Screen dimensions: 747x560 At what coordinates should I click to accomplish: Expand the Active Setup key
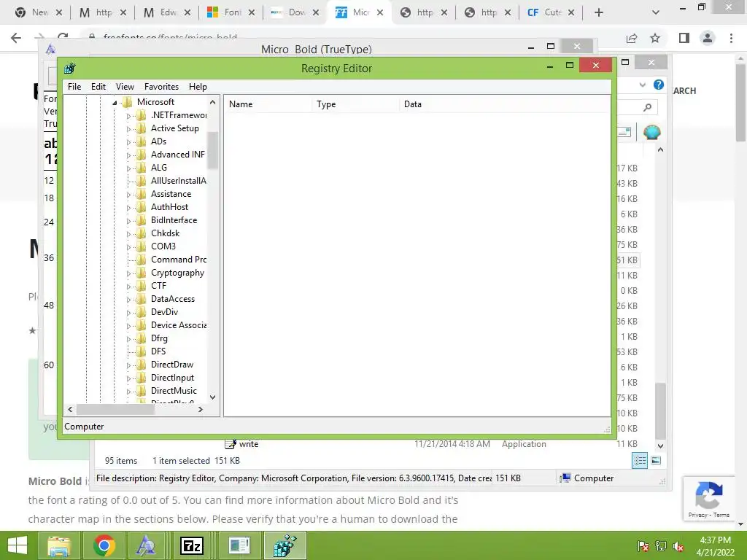(x=128, y=129)
